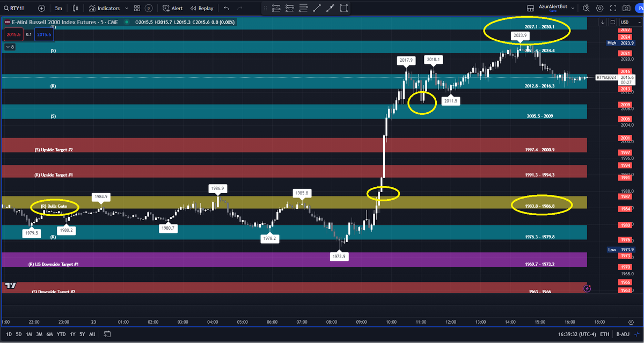The width and height of the screenshot is (644, 343).
Task: Click the 1983.8 - 1986.8 range label
Action: click(x=539, y=206)
